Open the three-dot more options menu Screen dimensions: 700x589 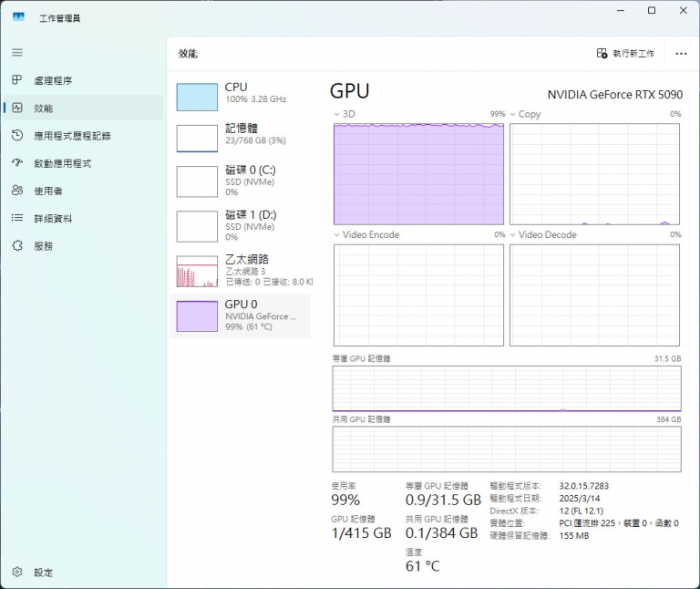coord(680,54)
